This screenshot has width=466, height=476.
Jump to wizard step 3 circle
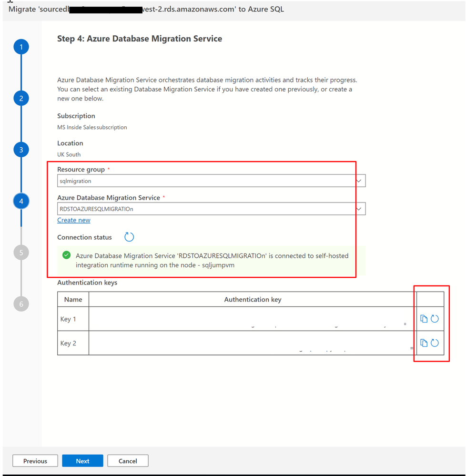(x=21, y=150)
